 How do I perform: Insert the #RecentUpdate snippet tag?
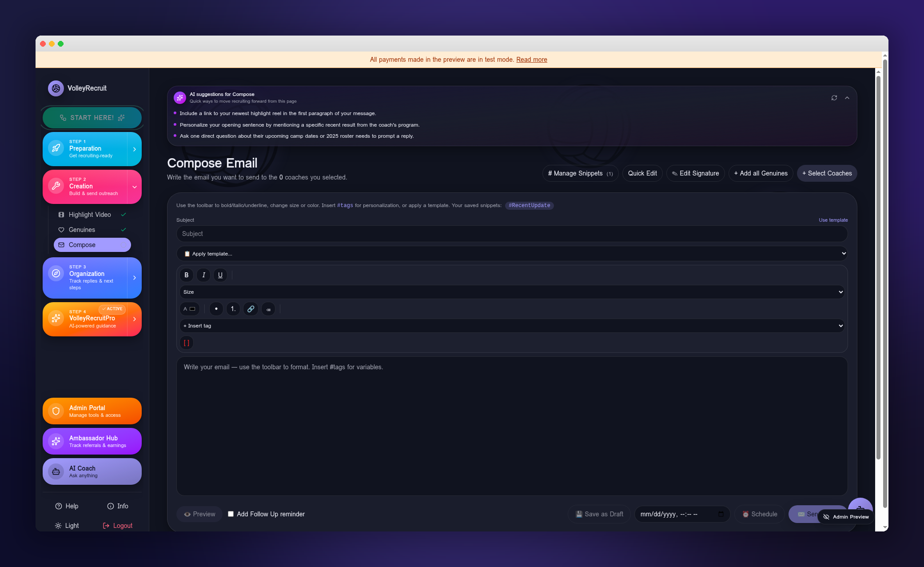pyautogui.click(x=530, y=205)
